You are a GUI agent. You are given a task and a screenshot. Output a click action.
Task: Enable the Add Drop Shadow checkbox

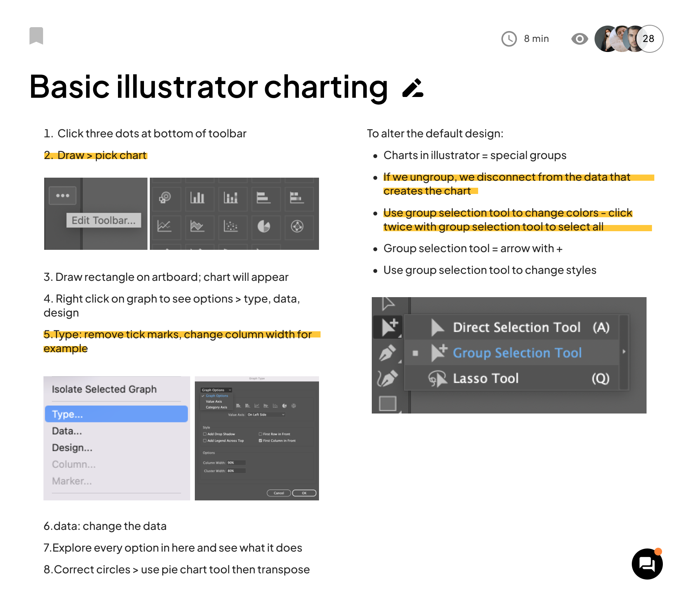click(205, 434)
